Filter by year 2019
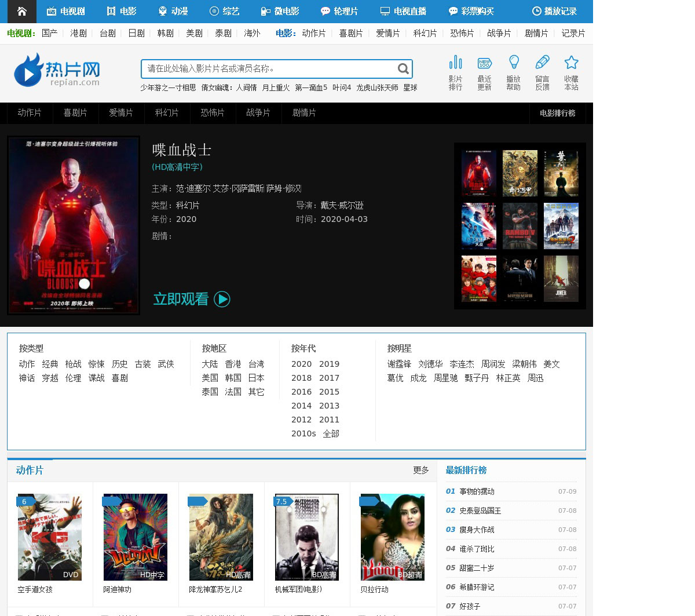Viewport: 695px width, 616px height. point(329,364)
